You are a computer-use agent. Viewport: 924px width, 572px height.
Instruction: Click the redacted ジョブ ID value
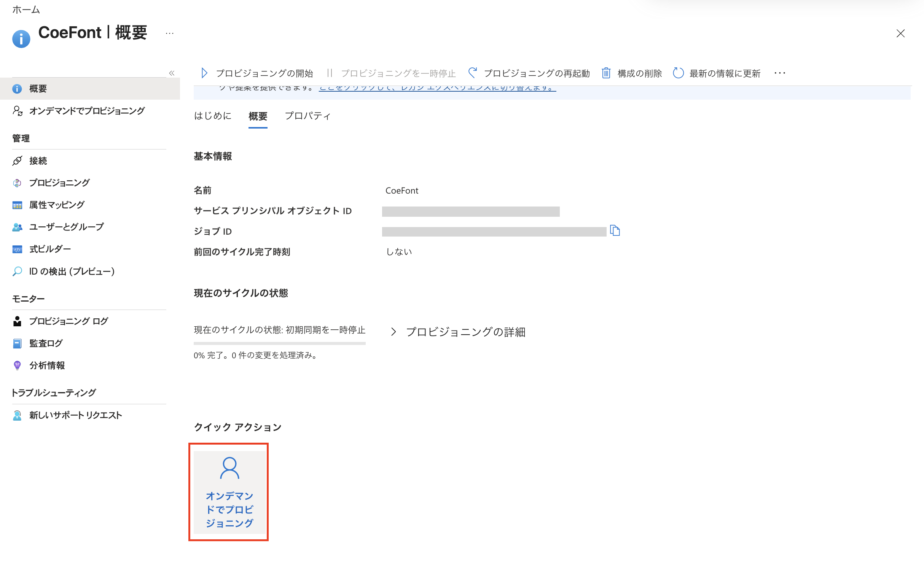(x=494, y=232)
